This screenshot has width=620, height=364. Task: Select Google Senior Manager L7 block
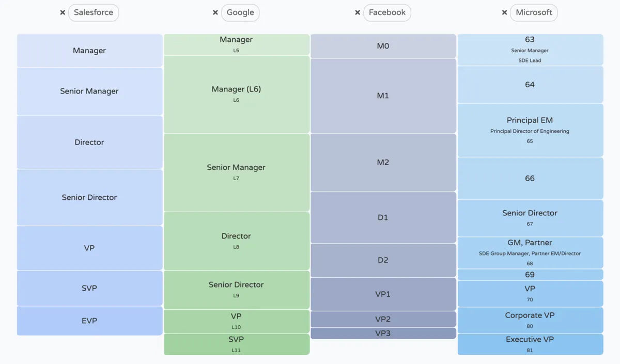coord(236,172)
